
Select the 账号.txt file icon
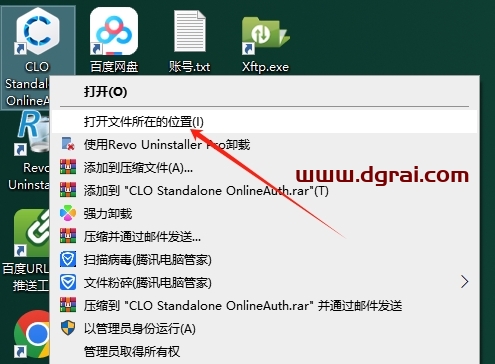click(190, 31)
